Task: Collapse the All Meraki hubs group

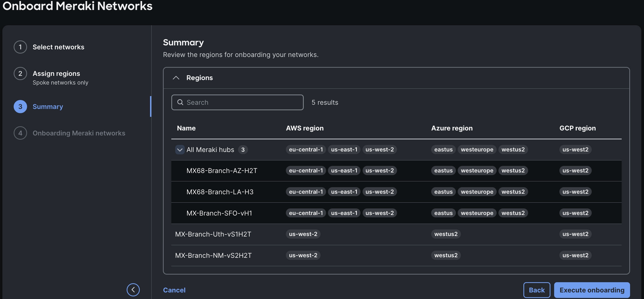Action: click(180, 150)
